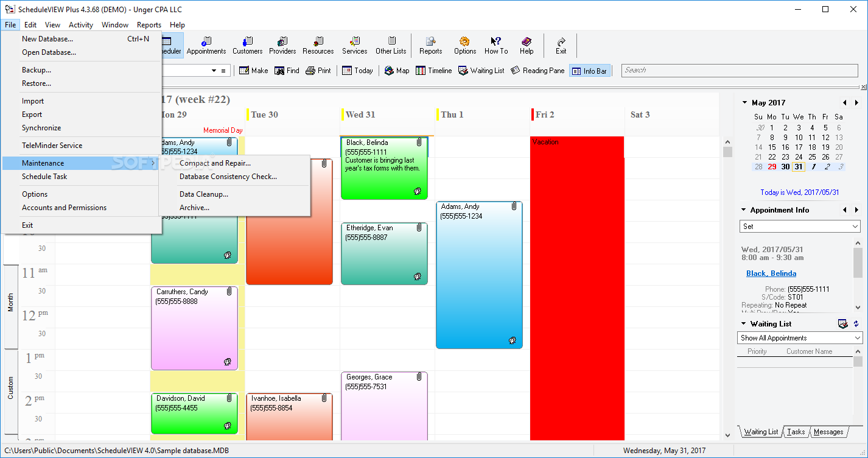Open the Providers list icon
The height and width of the screenshot is (458, 868).
[x=282, y=46]
